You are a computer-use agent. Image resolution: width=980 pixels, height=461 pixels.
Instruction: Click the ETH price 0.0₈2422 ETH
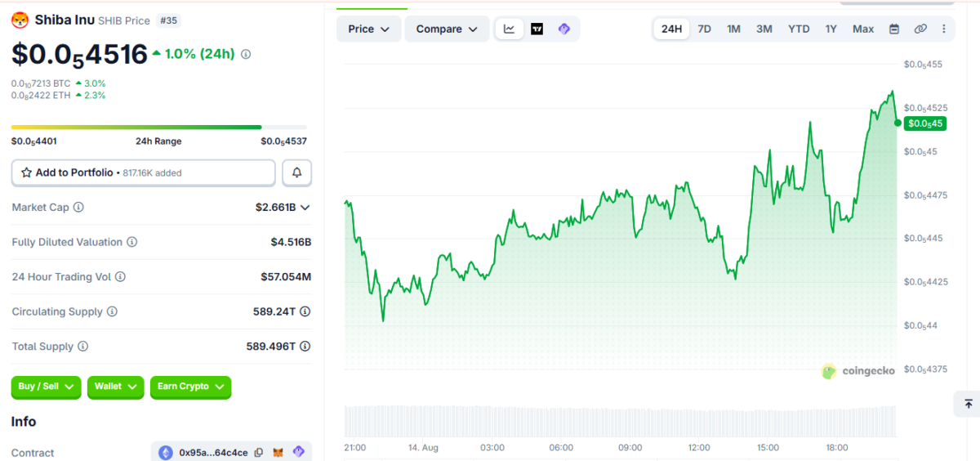(x=41, y=96)
